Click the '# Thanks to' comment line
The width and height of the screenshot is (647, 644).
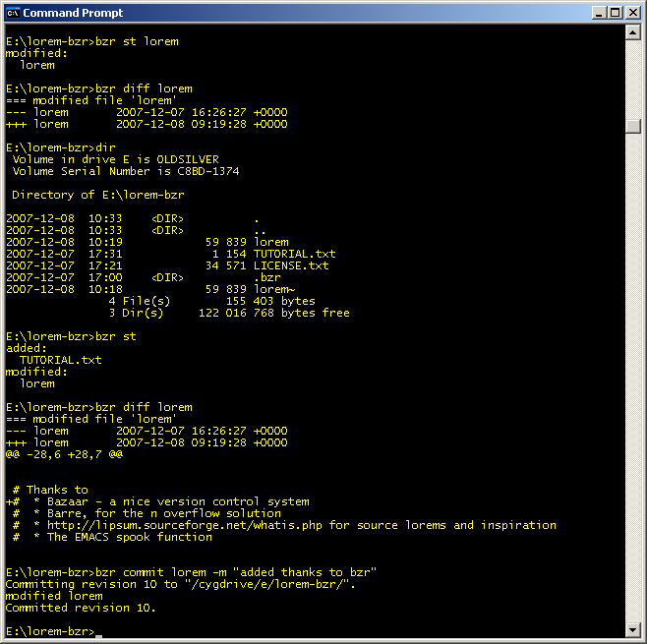[x=50, y=490]
